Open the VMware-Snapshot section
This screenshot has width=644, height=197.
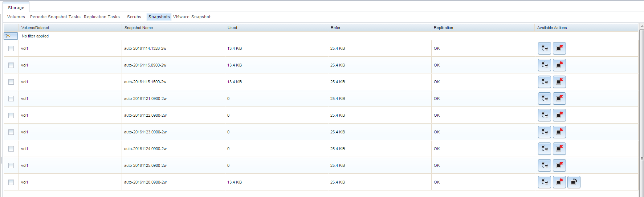click(x=192, y=17)
